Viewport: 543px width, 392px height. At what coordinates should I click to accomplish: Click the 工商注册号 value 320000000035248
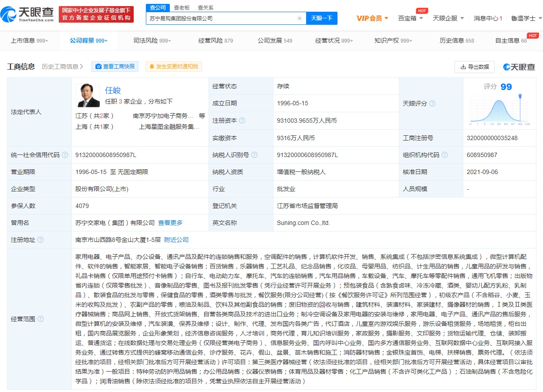point(492,138)
